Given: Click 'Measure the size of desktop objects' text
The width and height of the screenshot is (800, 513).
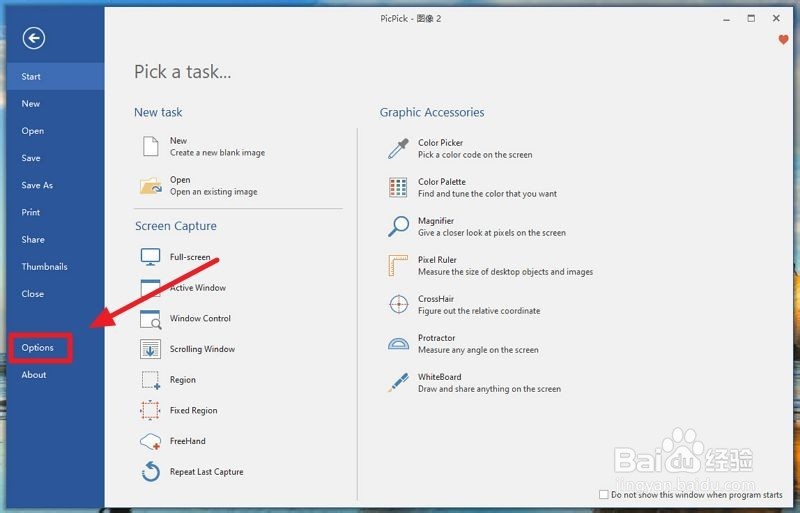Looking at the screenshot, I should pos(505,272).
